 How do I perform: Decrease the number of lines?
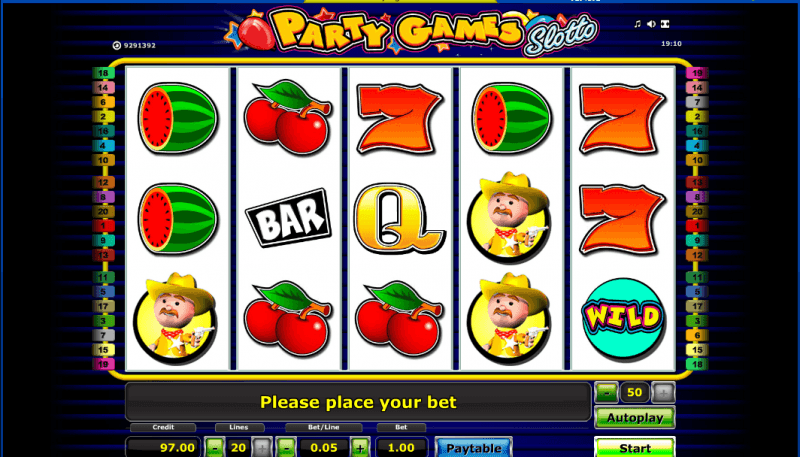215,448
